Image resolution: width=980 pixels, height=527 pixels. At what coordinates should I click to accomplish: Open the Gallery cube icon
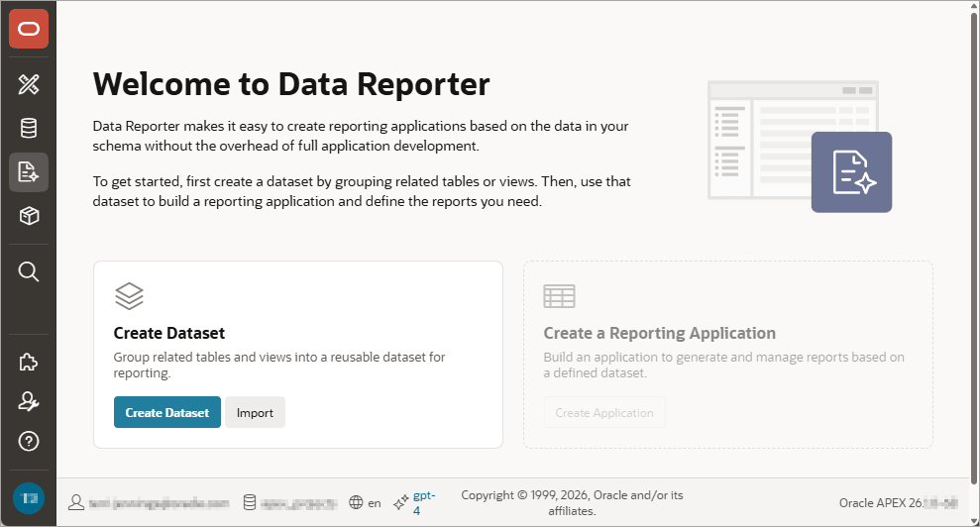coord(28,216)
